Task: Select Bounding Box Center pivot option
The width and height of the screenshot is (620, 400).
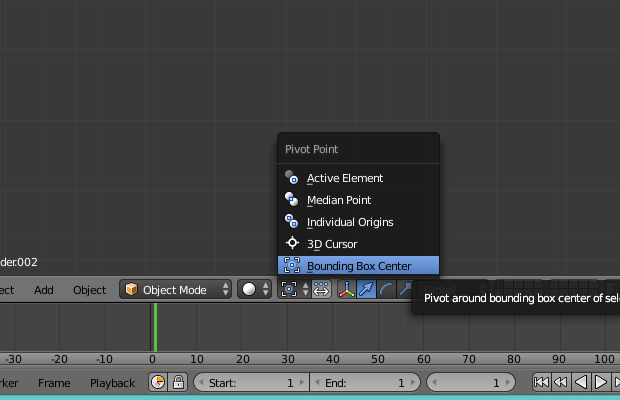Action: pos(358,266)
